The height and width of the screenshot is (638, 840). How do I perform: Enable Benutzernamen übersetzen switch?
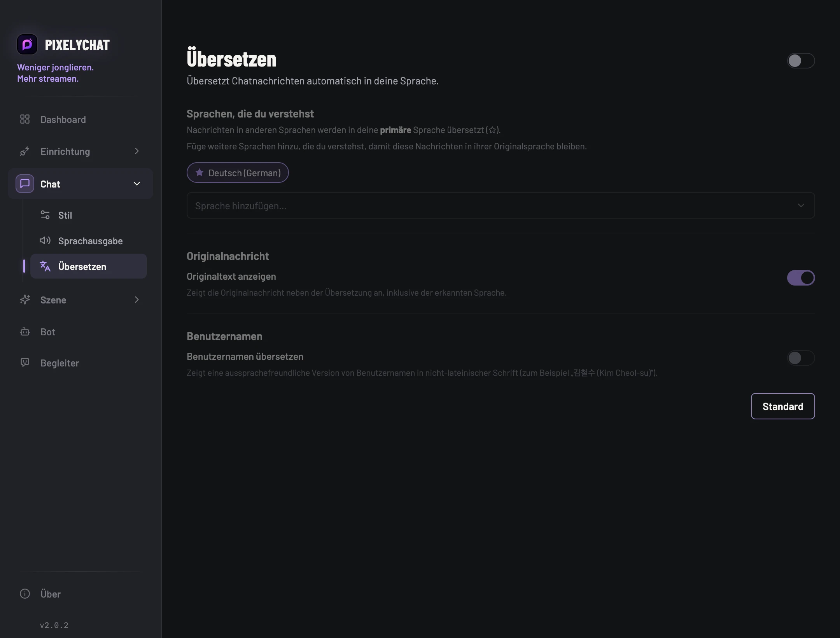tap(801, 358)
